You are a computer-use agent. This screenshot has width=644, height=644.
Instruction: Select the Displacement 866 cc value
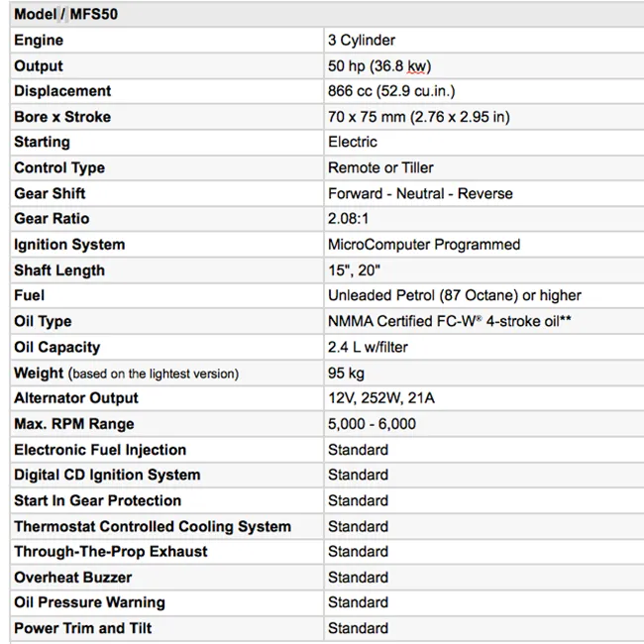[391, 91]
